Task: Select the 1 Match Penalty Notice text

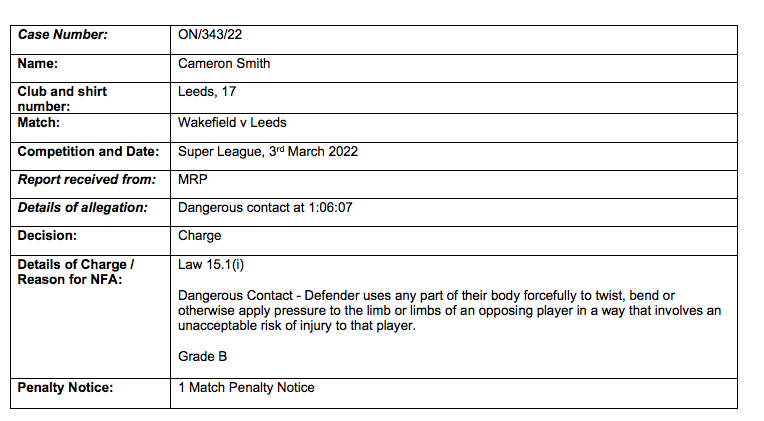Action: (x=246, y=388)
